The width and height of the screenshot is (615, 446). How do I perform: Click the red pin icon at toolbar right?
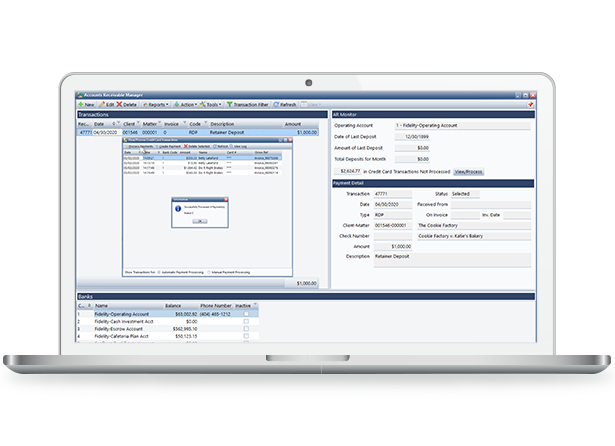[x=529, y=104]
